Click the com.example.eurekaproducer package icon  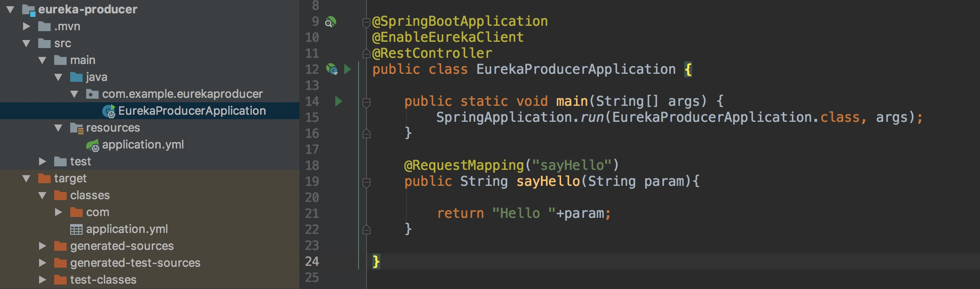coord(92,94)
